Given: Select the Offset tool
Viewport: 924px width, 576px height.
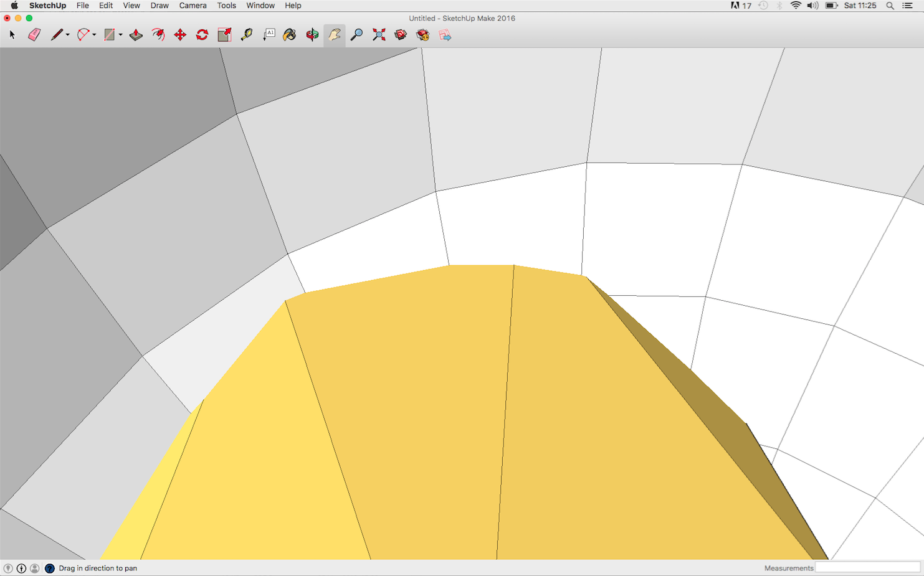Looking at the screenshot, I should pos(158,35).
